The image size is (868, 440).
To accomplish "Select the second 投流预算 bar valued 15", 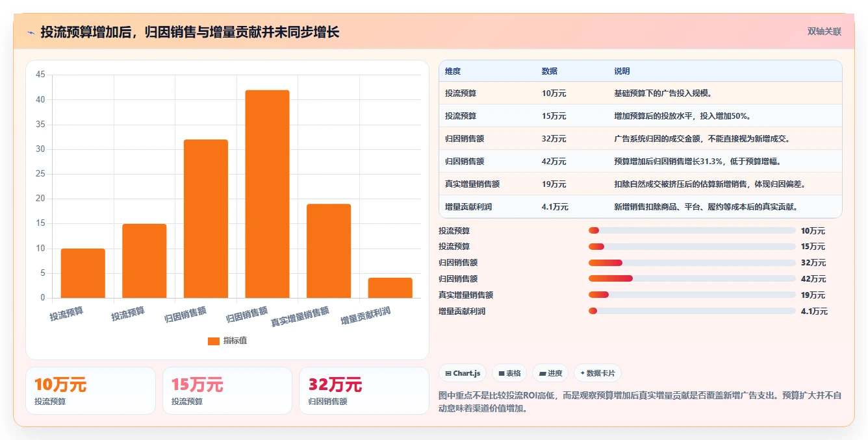I will point(144,261).
